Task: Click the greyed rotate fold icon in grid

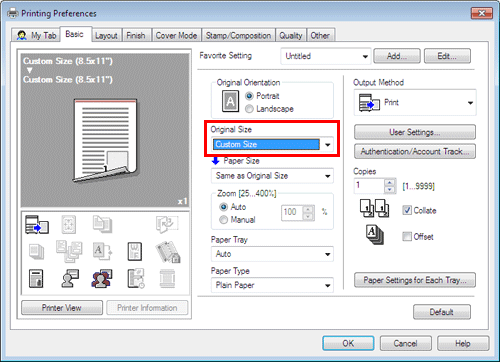Action: tap(167, 224)
